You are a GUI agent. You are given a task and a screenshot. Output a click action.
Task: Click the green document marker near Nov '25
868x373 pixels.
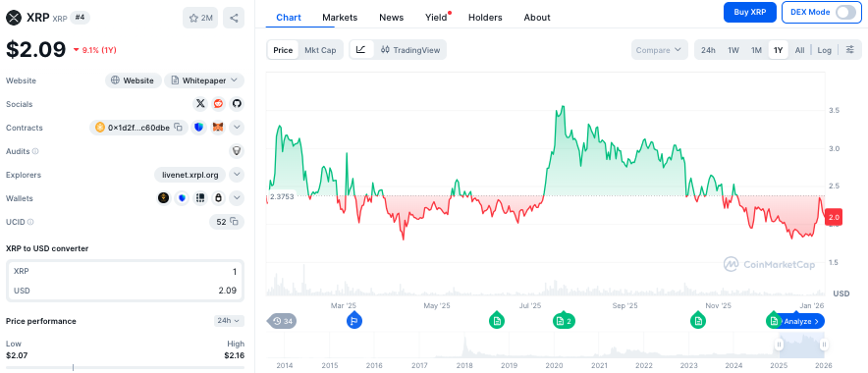tap(698, 320)
